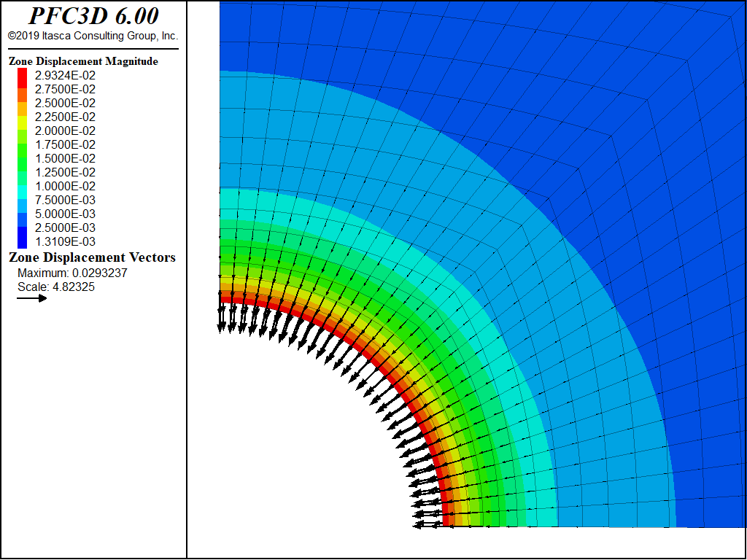Click the Maximum: 0.0293237 value
This screenshot has height=560, width=747.
[72, 273]
